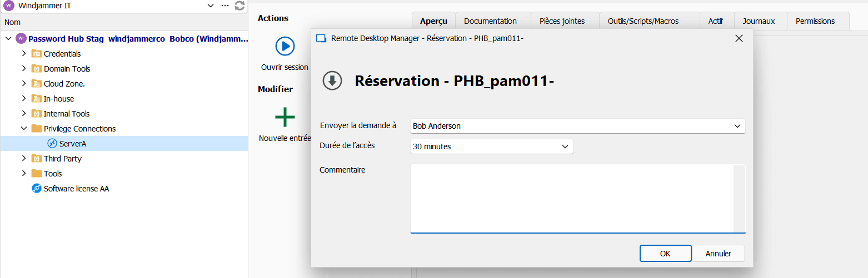The image size is (868, 278).
Task: Switch to the Aperçu tab
Action: (433, 21)
